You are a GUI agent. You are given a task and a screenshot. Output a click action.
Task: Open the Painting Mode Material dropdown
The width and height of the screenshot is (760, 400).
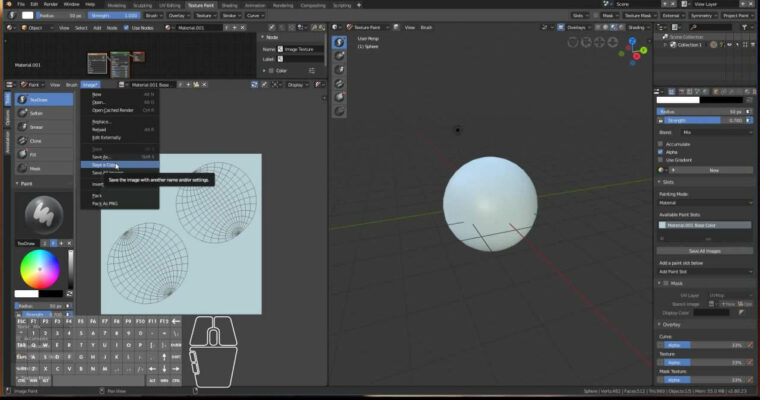tap(705, 203)
